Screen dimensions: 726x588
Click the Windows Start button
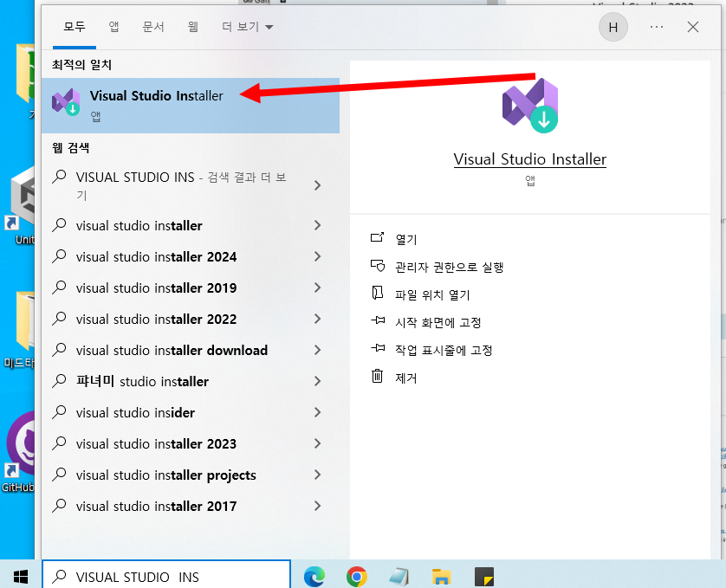click(x=21, y=577)
